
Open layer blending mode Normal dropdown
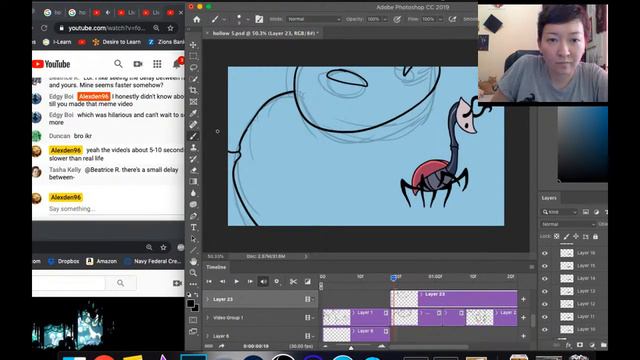568,224
